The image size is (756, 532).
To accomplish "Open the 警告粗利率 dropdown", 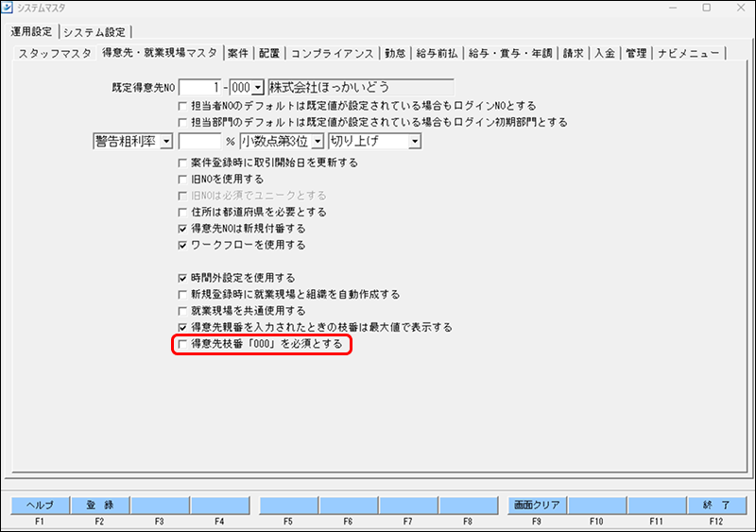I will click(166, 142).
